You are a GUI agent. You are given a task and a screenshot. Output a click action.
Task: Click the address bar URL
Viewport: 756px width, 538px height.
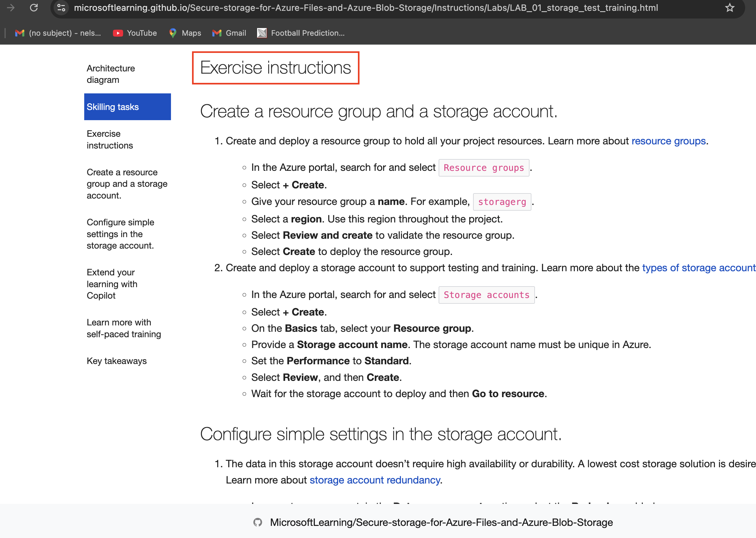coord(366,8)
